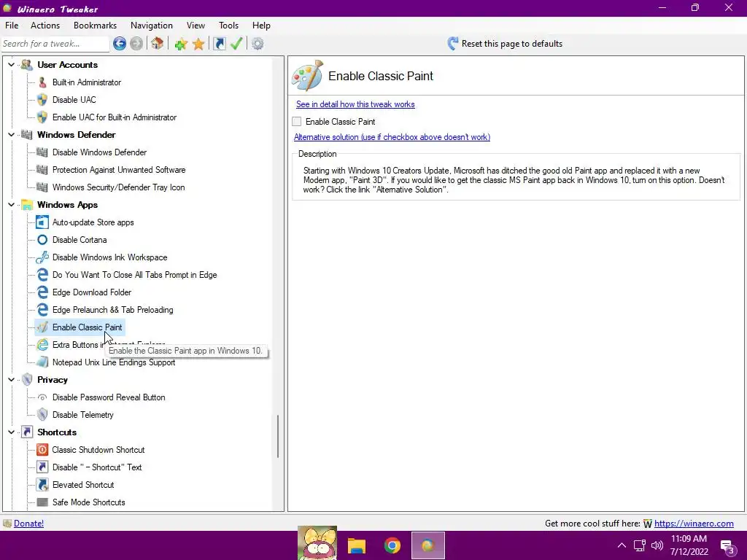Open the Home page toolbar icon
747x560 pixels.
click(x=158, y=44)
